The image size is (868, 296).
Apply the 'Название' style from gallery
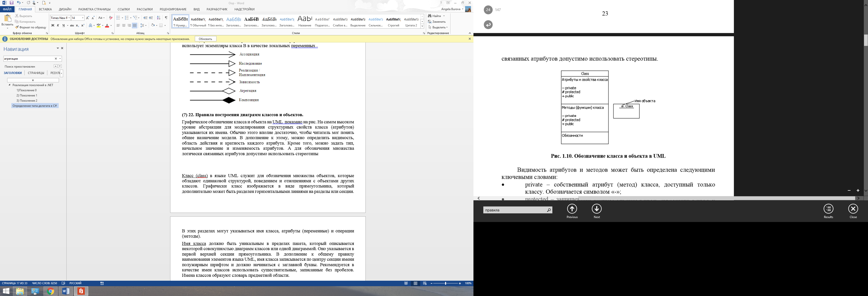click(x=305, y=21)
